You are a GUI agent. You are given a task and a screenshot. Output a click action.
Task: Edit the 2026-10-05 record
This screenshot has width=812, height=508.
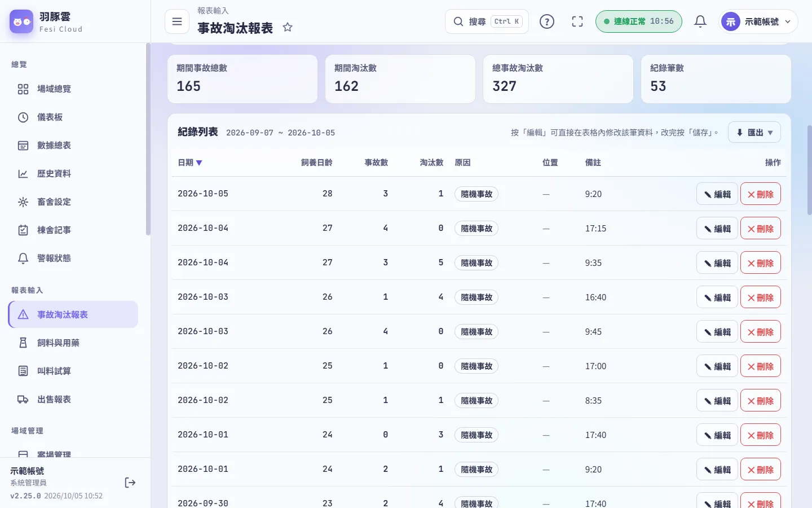click(717, 194)
